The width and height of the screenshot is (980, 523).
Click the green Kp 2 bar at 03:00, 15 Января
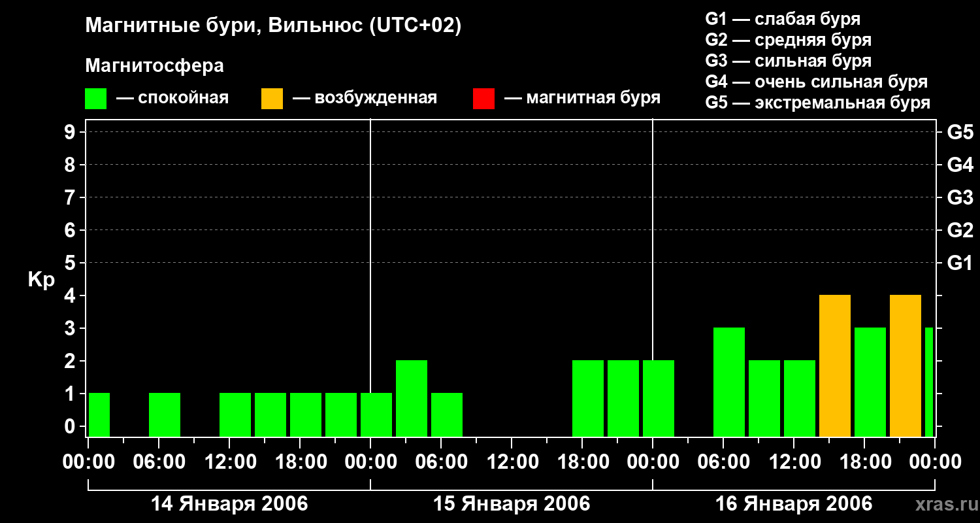coord(412,398)
